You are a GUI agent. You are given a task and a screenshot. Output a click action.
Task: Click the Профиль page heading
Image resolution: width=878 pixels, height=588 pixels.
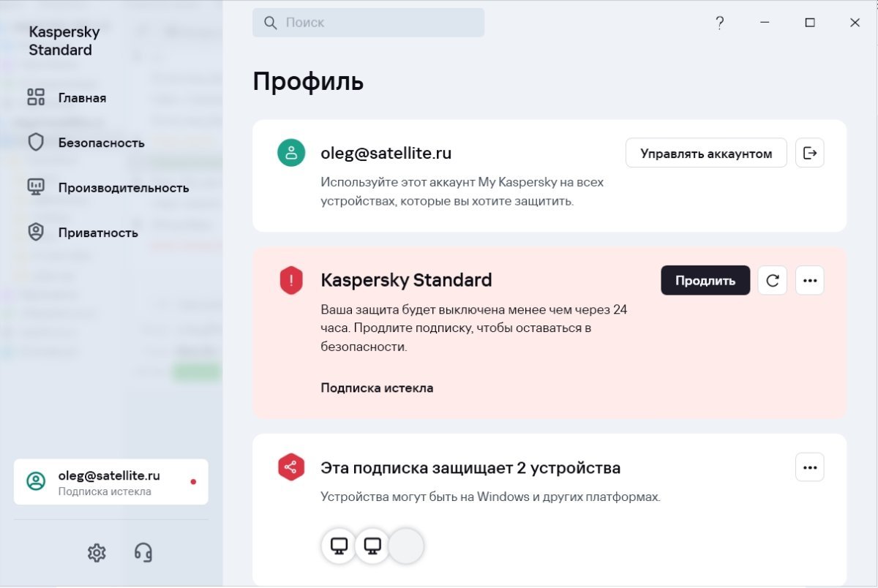click(308, 81)
